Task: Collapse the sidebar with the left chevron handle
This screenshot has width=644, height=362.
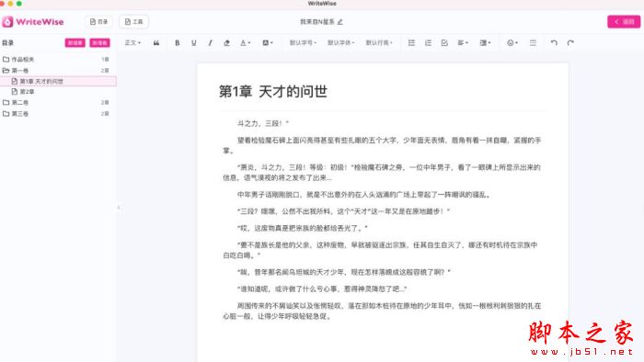Action: (x=119, y=208)
